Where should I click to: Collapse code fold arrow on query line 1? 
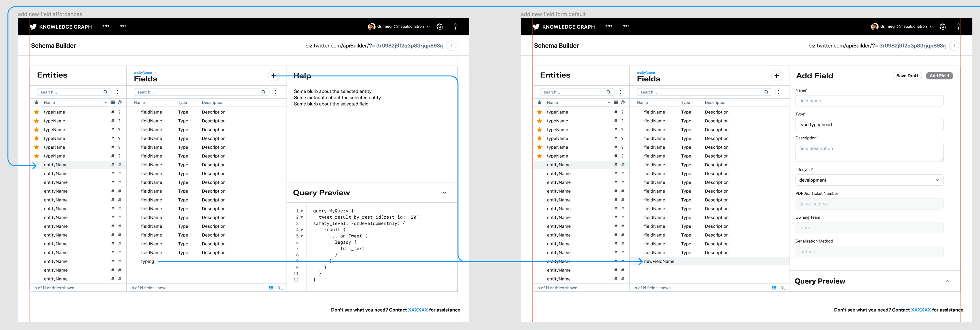pos(302,211)
